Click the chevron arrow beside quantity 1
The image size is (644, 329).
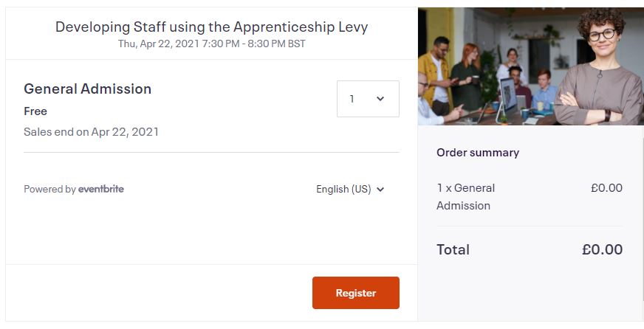click(x=380, y=99)
